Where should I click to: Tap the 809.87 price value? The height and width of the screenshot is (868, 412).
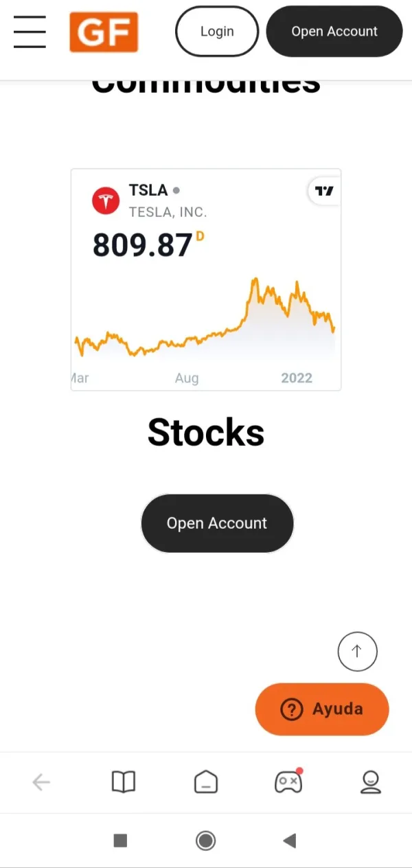click(143, 245)
